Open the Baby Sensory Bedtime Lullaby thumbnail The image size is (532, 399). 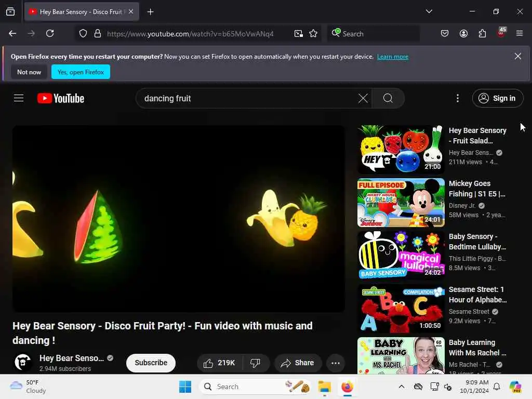click(401, 256)
